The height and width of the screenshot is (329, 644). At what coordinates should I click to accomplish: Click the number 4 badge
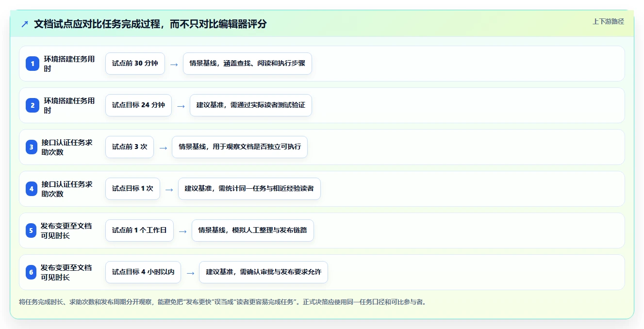31,189
